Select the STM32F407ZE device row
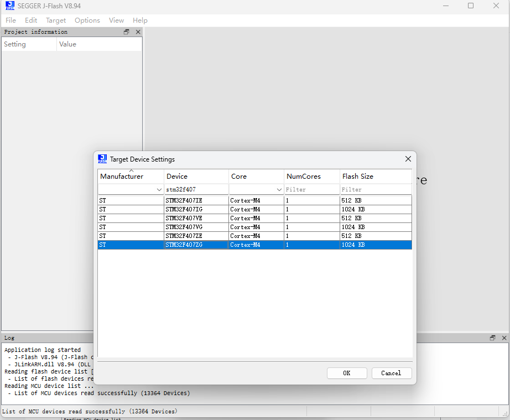Viewport: 510px width, 420px height. tap(254, 236)
